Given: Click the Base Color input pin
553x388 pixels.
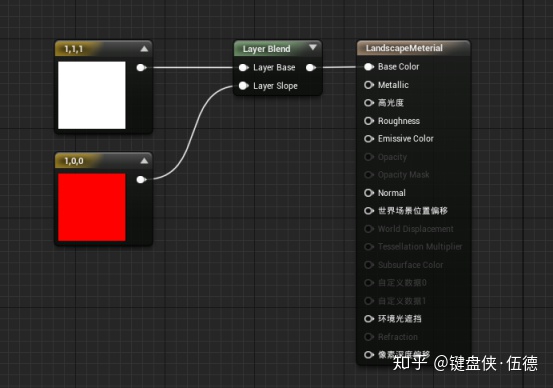Looking at the screenshot, I should pos(369,67).
